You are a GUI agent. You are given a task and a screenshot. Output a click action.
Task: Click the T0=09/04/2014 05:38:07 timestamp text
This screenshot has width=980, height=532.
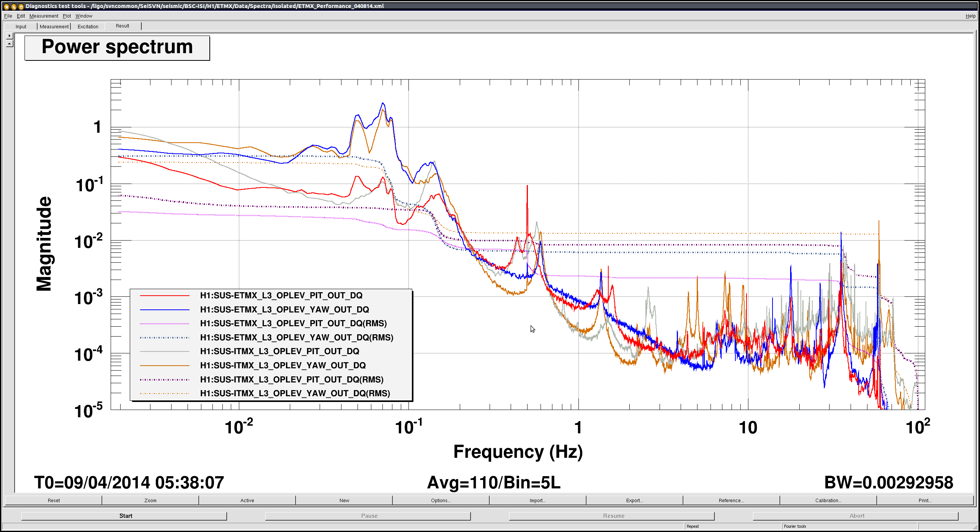(x=129, y=483)
